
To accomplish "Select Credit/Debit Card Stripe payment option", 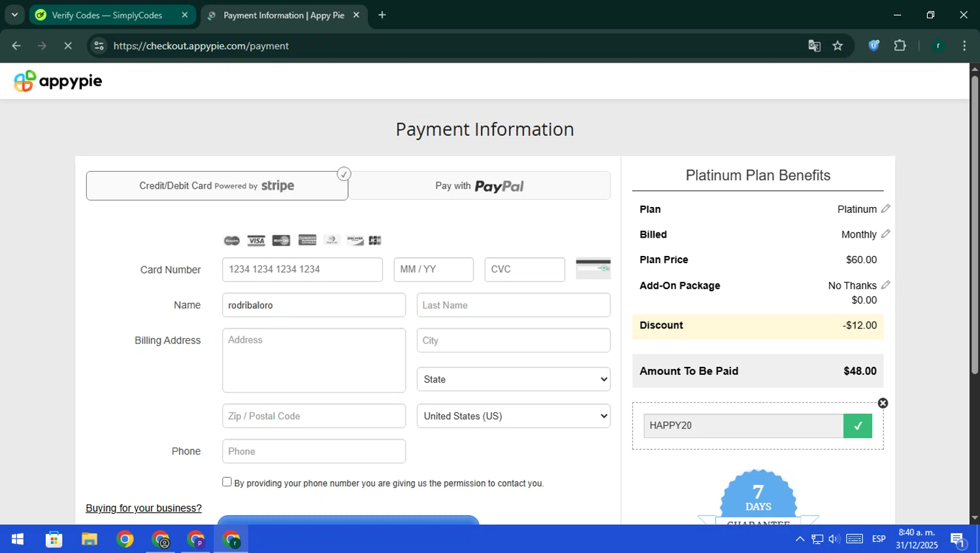I will (x=217, y=186).
